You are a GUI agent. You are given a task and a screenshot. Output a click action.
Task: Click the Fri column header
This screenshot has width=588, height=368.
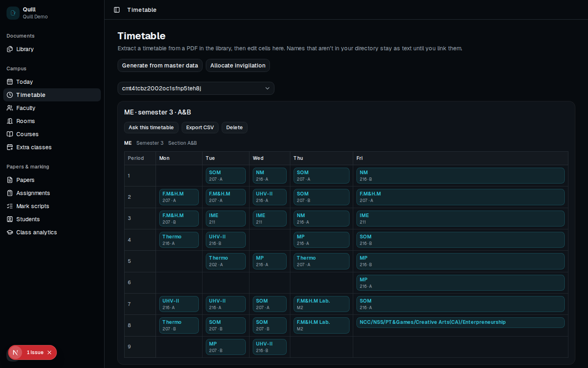coord(461,158)
